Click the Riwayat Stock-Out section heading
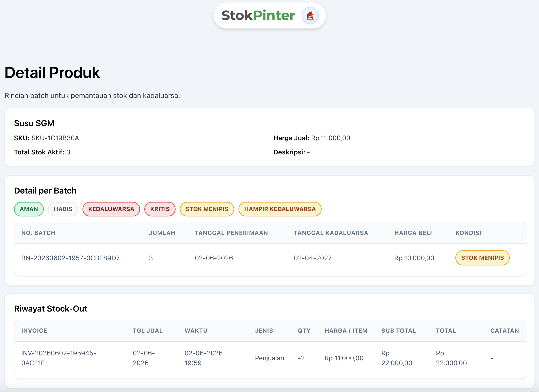This screenshot has height=392, width=539. (50, 309)
